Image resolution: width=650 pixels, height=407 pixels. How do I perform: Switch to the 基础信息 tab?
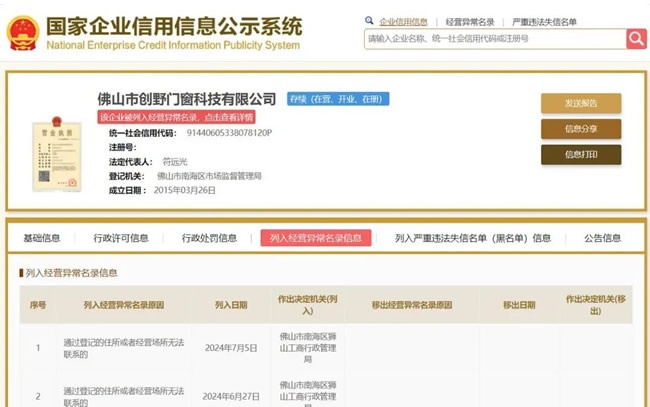coord(41,238)
